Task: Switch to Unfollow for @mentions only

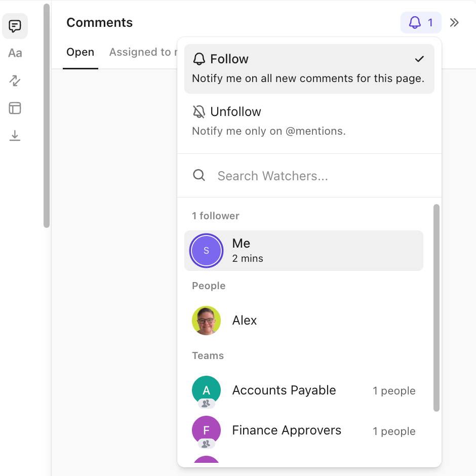Action: point(309,120)
